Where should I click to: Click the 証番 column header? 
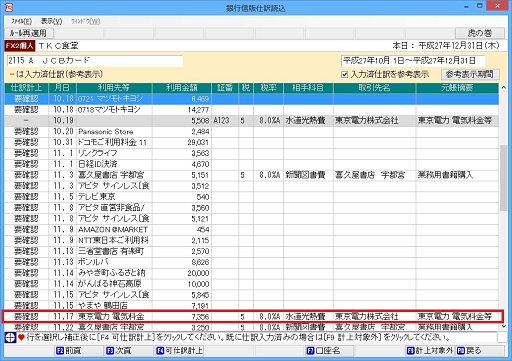(x=225, y=88)
